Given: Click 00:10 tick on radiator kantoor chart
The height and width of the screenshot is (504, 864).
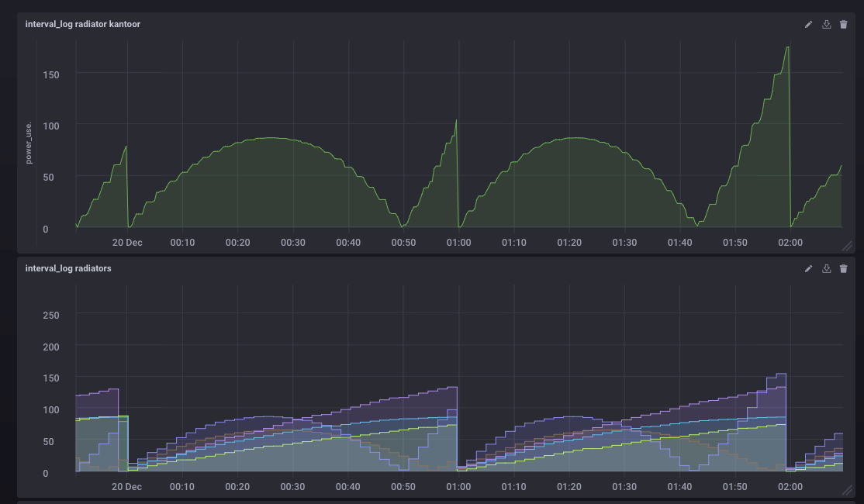Looking at the screenshot, I should pos(182,243).
